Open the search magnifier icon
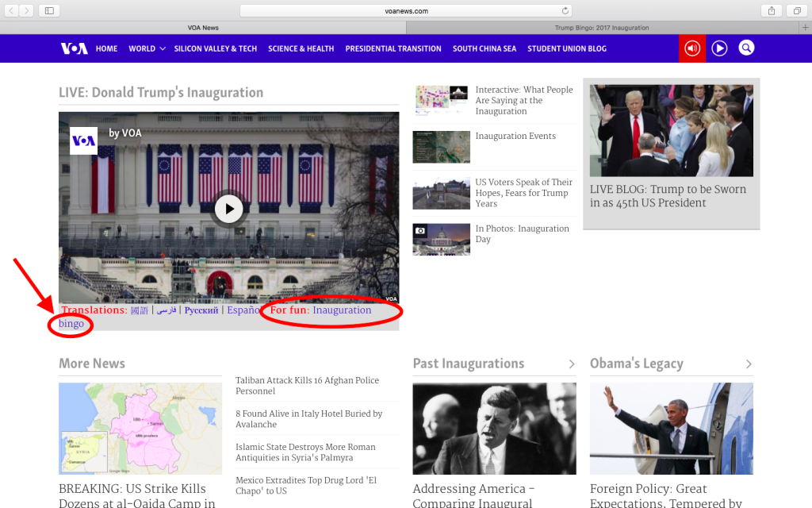The height and width of the screenshot is (508, 812). [x=746, y=48]
